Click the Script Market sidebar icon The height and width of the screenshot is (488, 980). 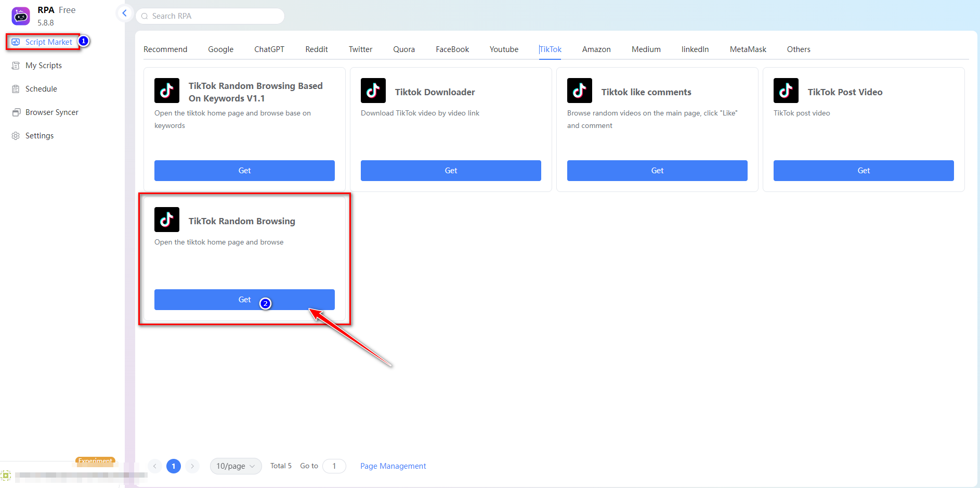pos(16,42)
